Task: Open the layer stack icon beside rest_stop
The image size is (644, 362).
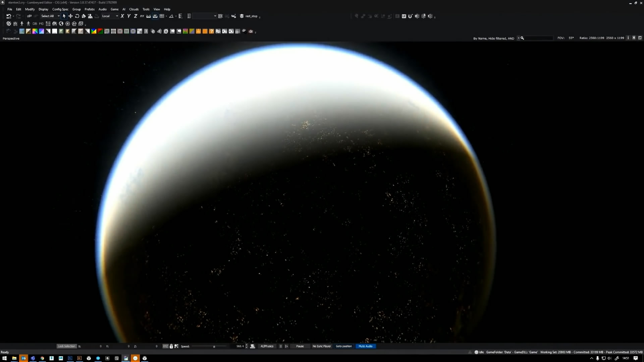Action: [x=241, y=16]
